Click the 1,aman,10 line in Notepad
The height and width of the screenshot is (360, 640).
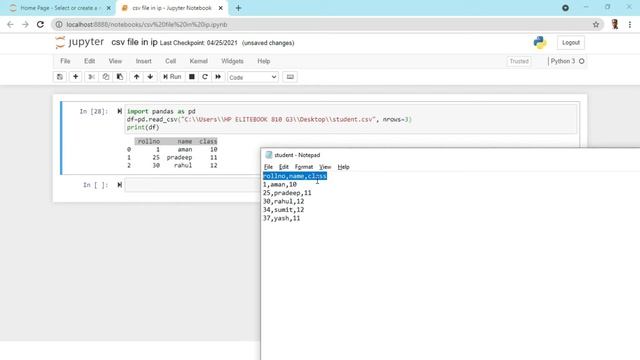coord(280,184)
